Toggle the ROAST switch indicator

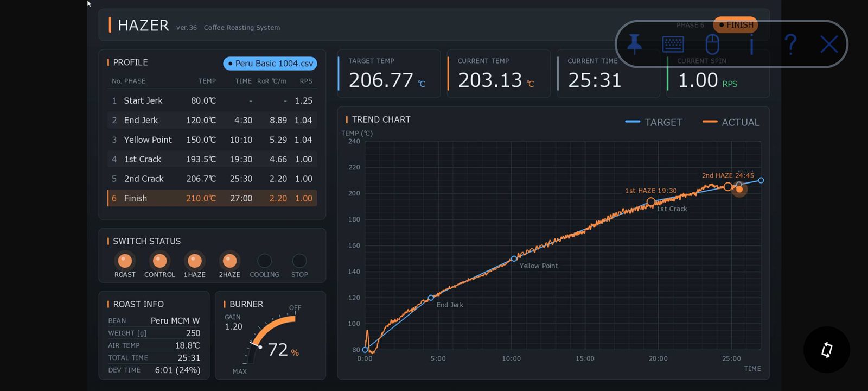coord(125,261)
